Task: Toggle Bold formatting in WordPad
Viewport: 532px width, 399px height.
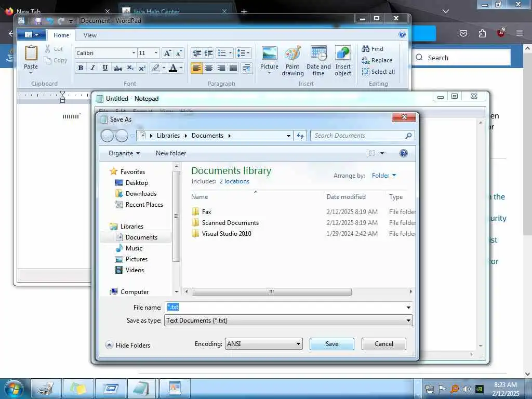Action: 81,68
